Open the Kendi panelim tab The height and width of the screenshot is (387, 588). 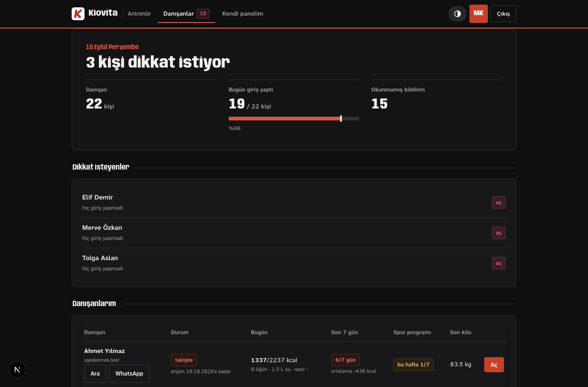tap(243, 14)
